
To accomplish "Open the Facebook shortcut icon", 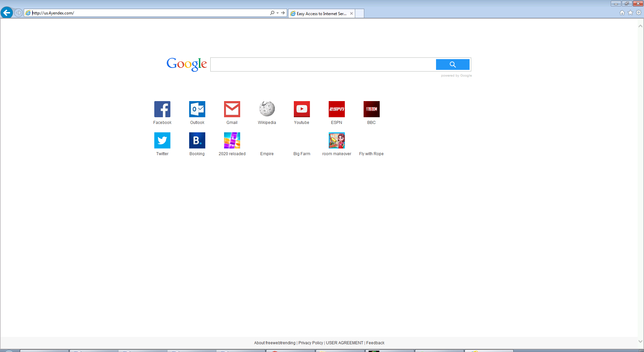I will pos(162,109).
